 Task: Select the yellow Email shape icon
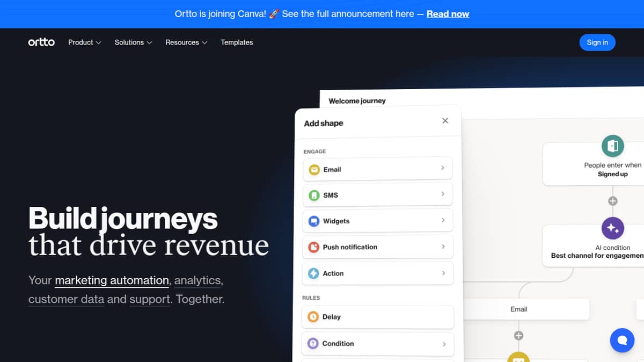(x=314, y=170)
